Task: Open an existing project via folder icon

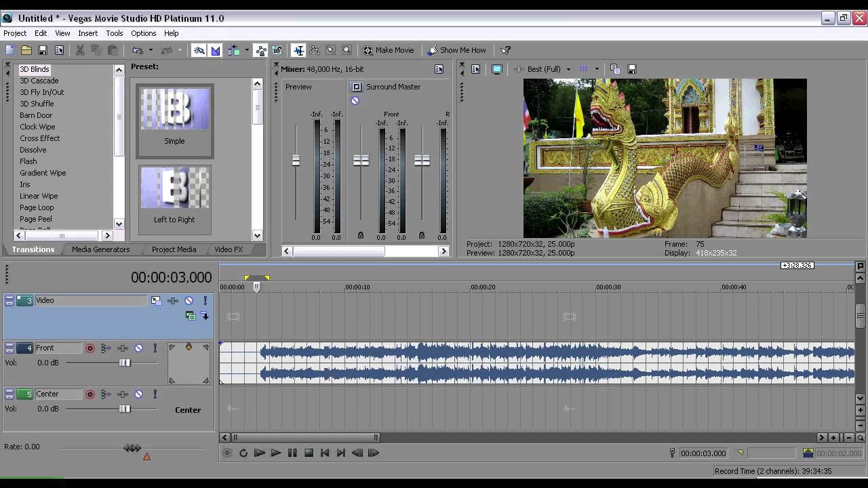Action: 26,50
